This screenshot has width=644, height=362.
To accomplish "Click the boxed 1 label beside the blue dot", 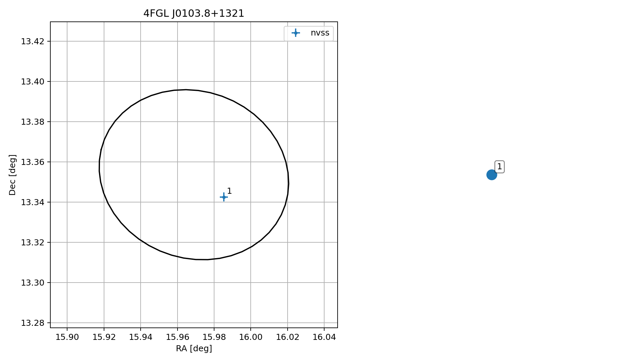I will (x=500, y=167).
